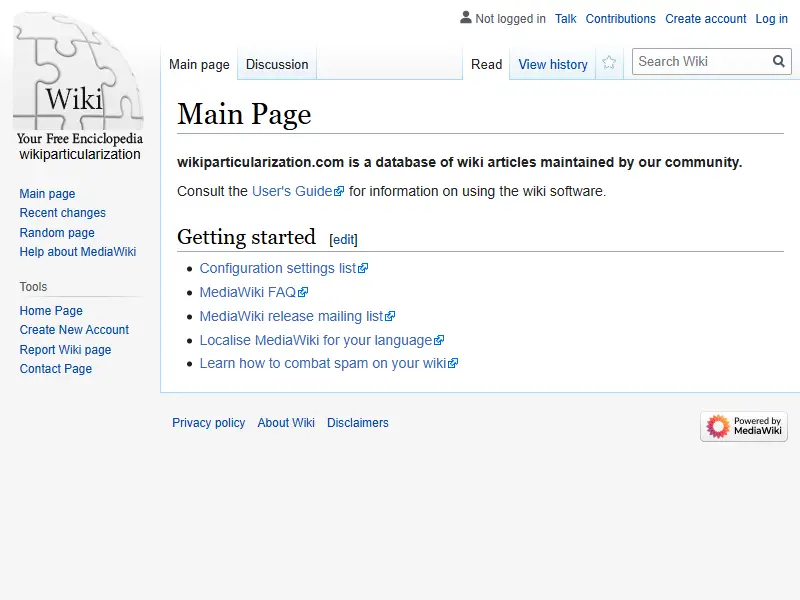The image size is (800, 600).
Task: Open MediaWiki release mailing list link
Action: click(x=291, y=316)
